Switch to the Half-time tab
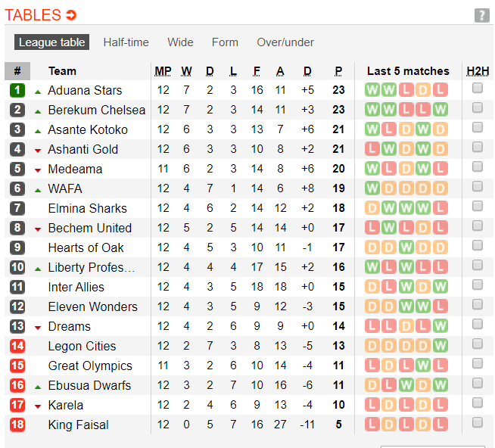The image size is (495, 448). tap(126, 42)
